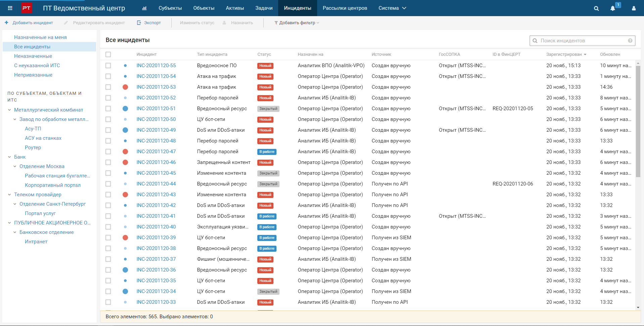Open the application grid launcher icon
The image size is (644, 326).
[x=10, y=8]
